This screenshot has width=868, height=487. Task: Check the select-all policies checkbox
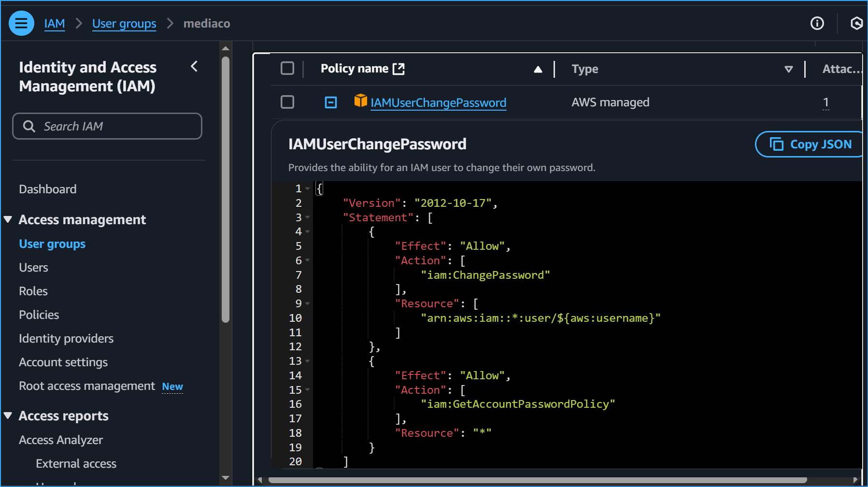click(x=287, y=68)
